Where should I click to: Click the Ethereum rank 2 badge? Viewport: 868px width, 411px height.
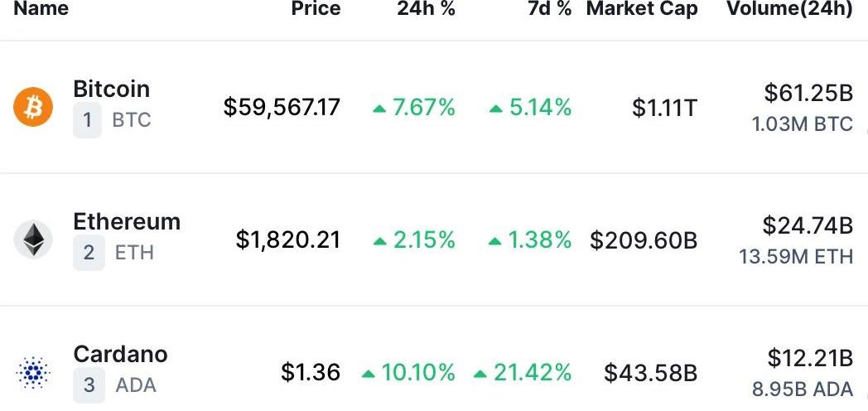tap(89, 254)
